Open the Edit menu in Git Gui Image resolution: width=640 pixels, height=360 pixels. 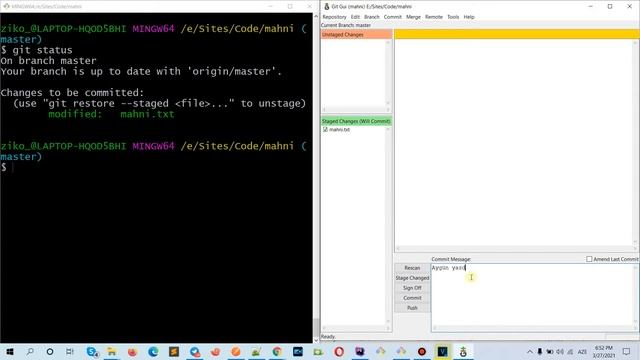(x=355, y=17)
